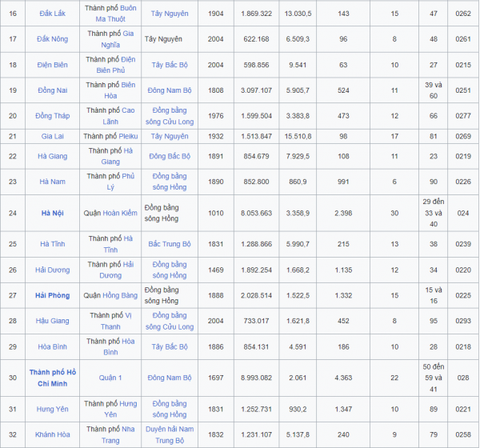Follow the Đông Bắc Bộ link
This screenshot has width=480, height=448.
click(170, 156)
